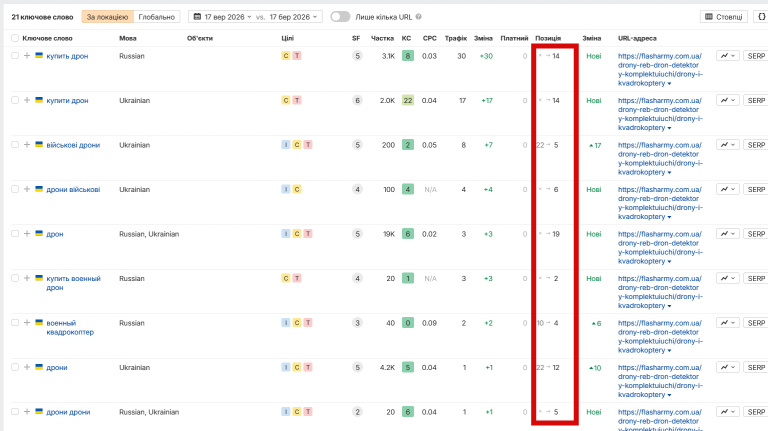Sort by the KC column header

(x=407, y=38)
